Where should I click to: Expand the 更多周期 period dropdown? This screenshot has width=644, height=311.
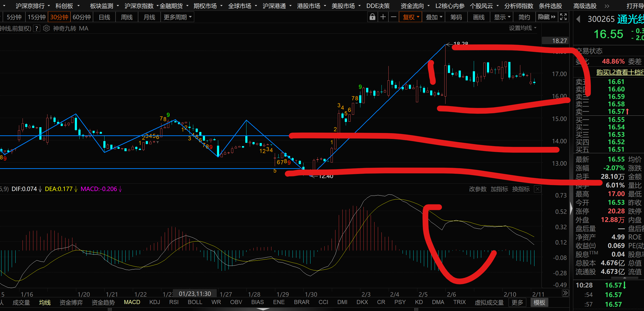[177, 17]
